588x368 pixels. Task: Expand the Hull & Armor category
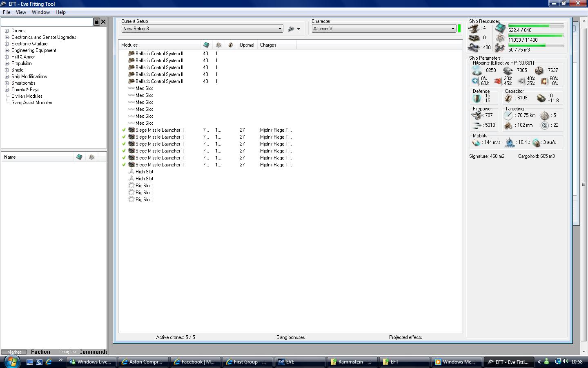tap(7, 57)
